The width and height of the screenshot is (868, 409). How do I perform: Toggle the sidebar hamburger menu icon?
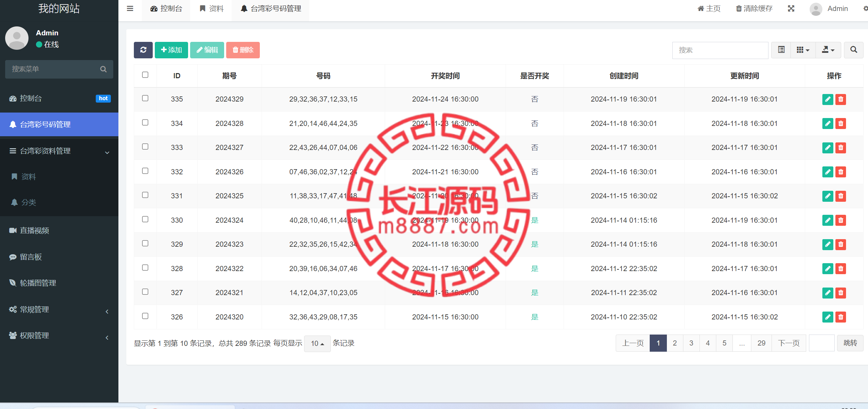coord(130,9)
